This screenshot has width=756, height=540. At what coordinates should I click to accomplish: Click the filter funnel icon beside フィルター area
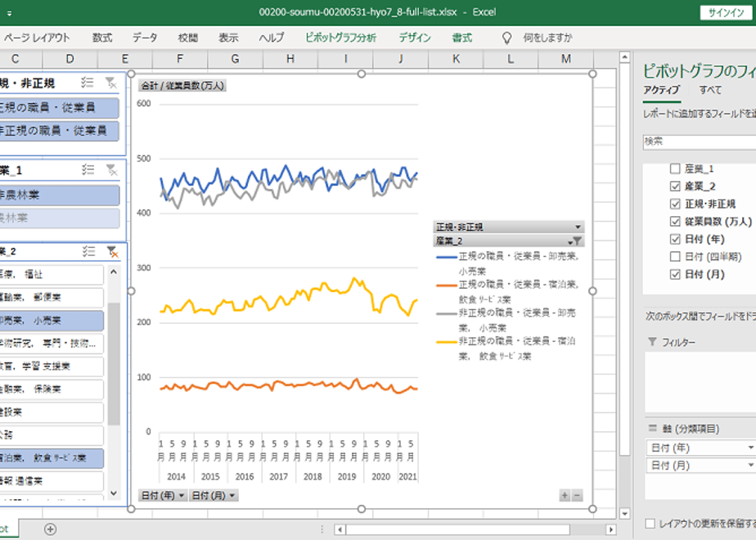click(x=652, y=342)
